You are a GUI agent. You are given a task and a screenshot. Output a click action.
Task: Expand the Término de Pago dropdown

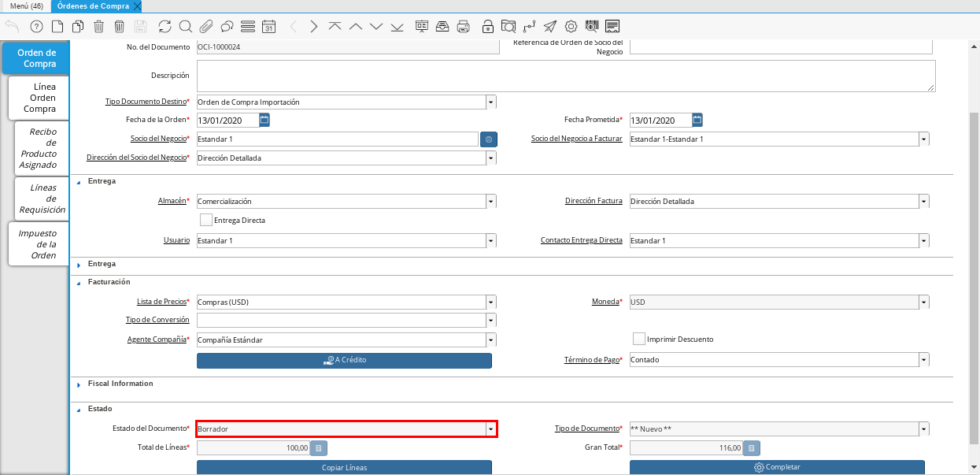click(923, 360)
